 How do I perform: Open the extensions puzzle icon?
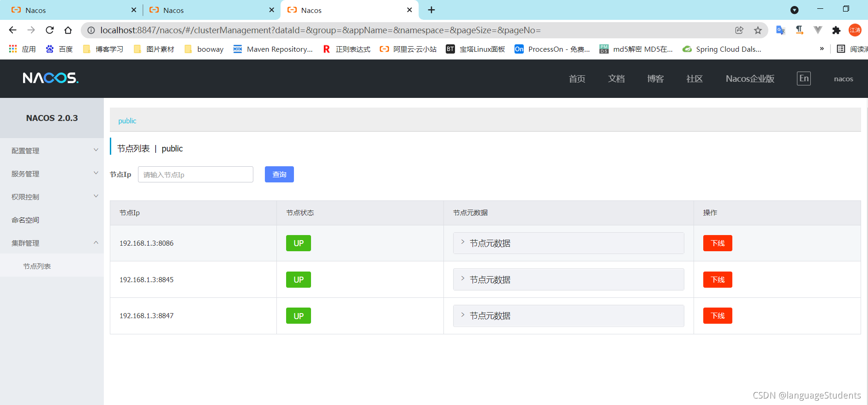point(836,30)
